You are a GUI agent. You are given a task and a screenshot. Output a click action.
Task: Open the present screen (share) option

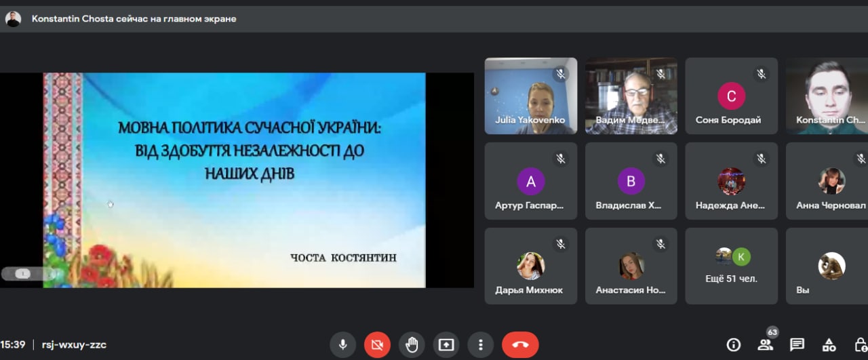(446, 344)
